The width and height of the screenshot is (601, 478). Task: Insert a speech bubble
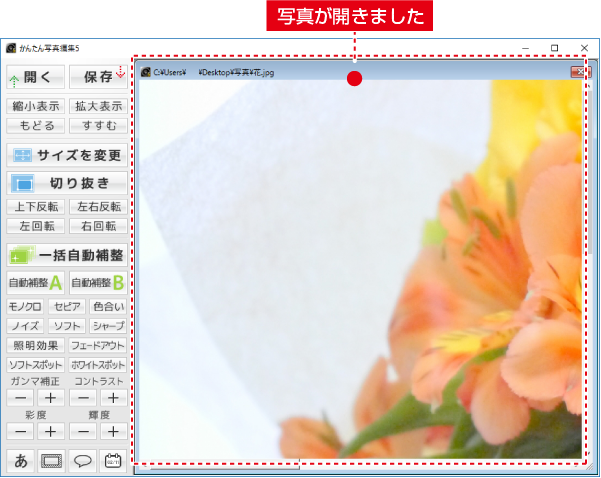click(83, 461)
